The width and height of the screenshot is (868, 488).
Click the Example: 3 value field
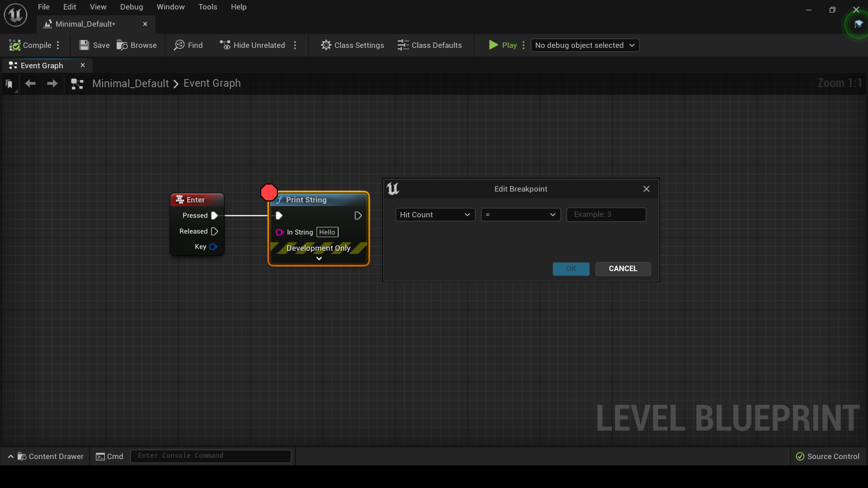click(606, 215)
